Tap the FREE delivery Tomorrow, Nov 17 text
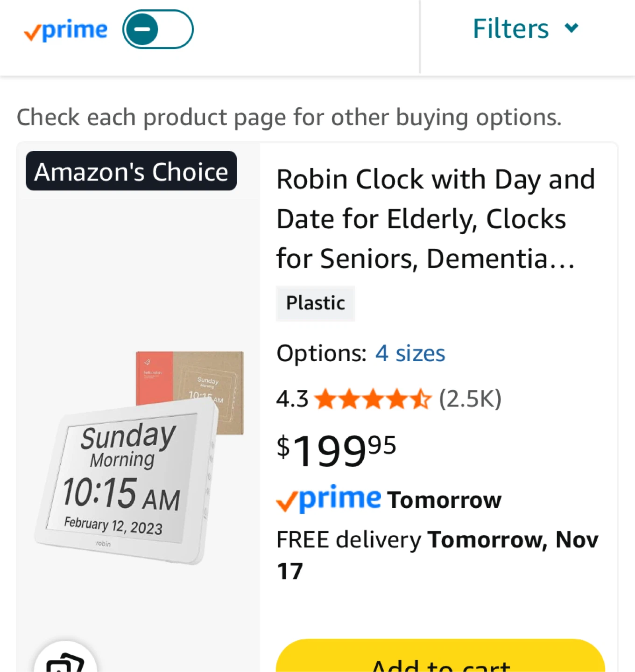Image resolution: width=635 pixels, height=672 pixels. 437,554
